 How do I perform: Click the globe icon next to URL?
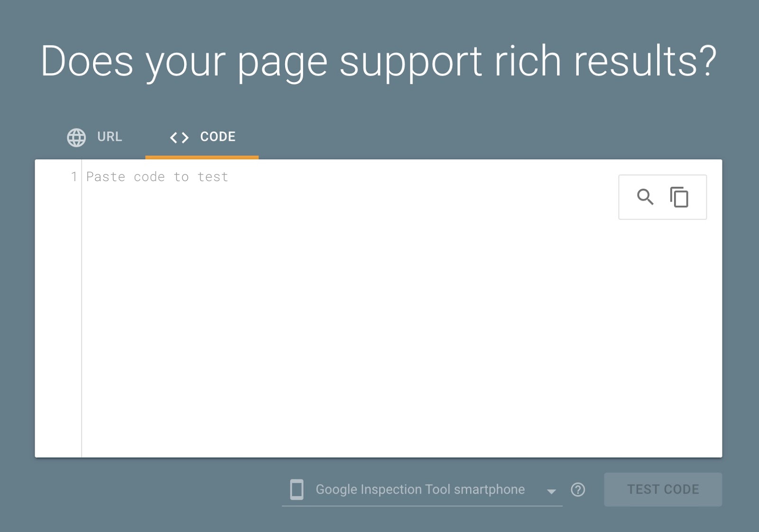point(76,138)
